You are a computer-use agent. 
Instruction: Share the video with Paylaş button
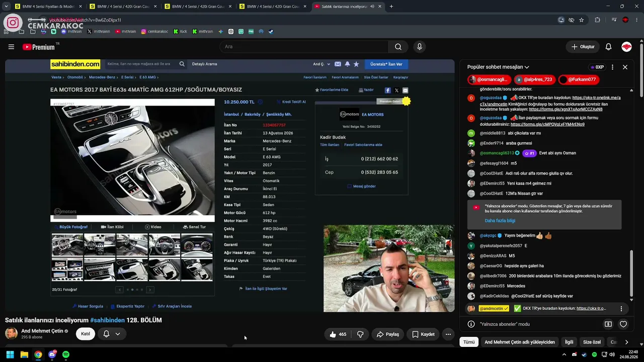coord(388,334)
